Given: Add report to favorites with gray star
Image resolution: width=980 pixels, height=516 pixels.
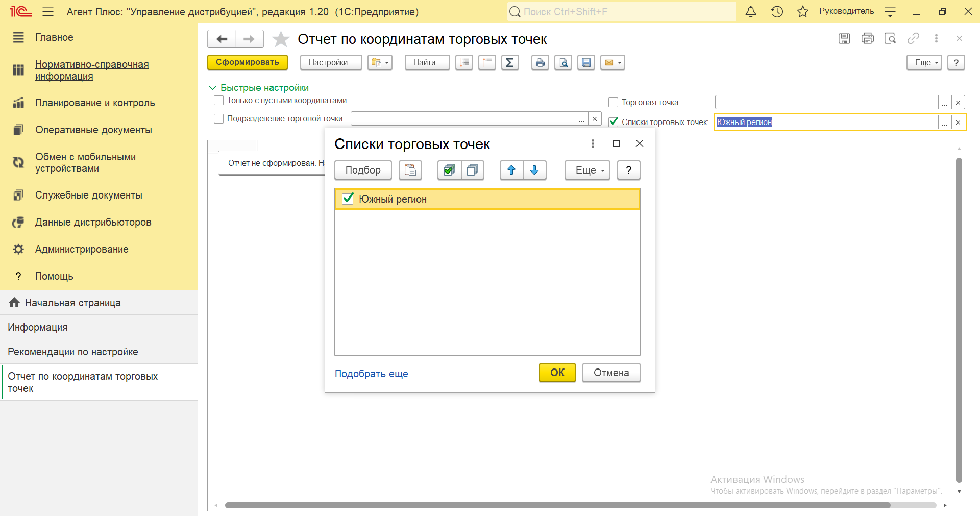Looking at the screenshot, I should [281, 39].
